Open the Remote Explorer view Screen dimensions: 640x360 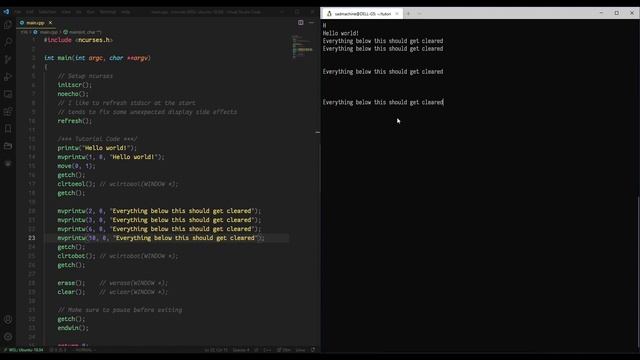8,94
